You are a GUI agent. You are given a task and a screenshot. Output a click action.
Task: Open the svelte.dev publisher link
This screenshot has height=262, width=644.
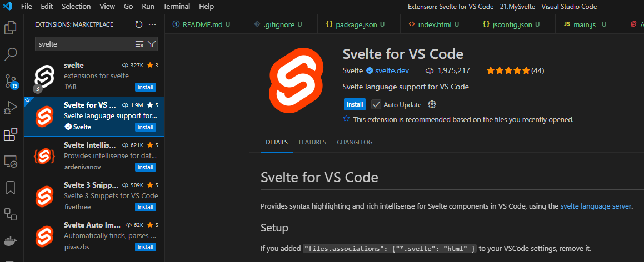(x=392, y=70)
